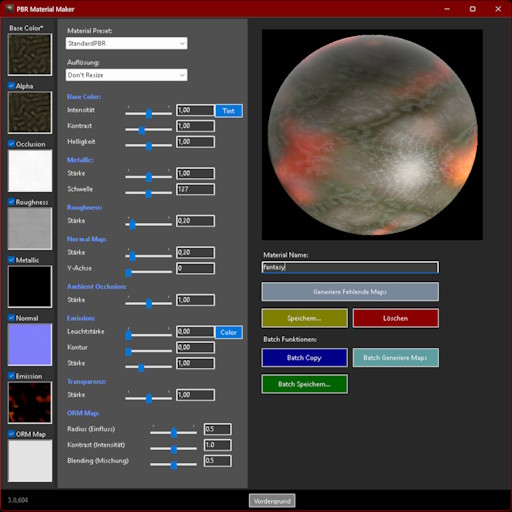This screenshot has height=512, width=512.
Task: Uncheck the Metallic checkbox
Action: tap(11, 260)
